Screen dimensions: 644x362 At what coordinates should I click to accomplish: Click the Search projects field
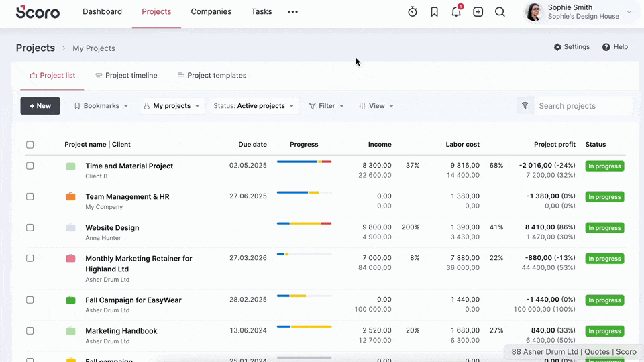pos(583,106)
